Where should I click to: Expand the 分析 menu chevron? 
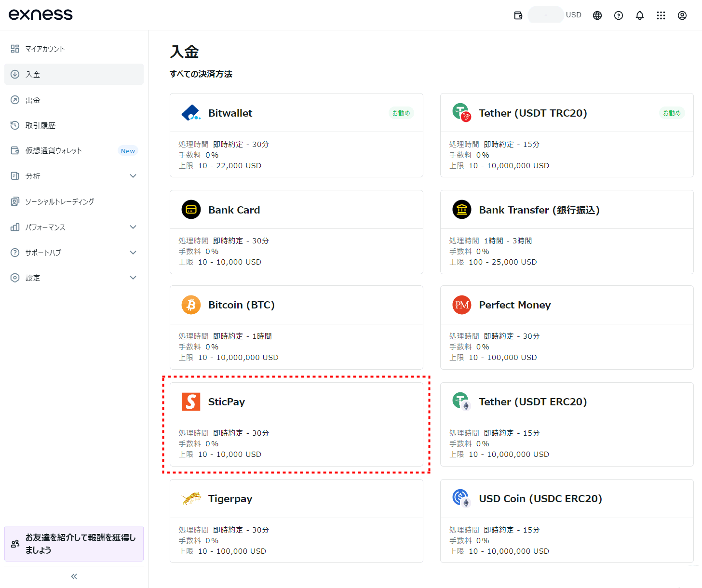(x=133, y=176)
